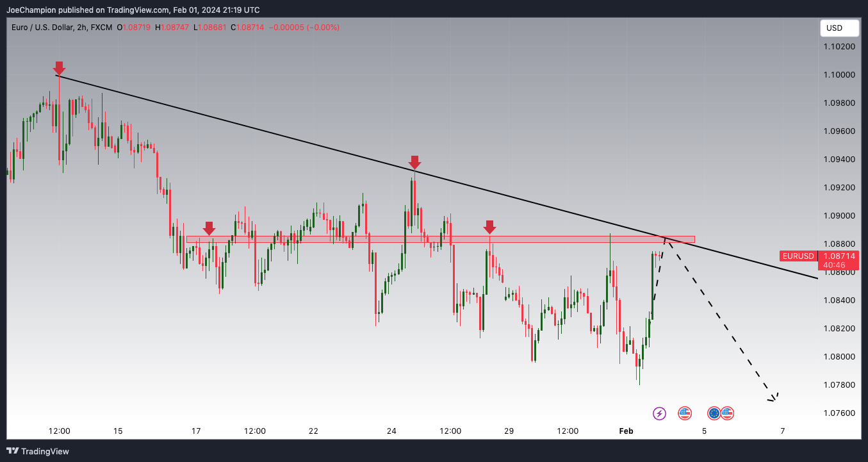Viewport: 868px width, 462px height.
Task: Click the 1.08000 price axis label
Action: coord(839,357)
